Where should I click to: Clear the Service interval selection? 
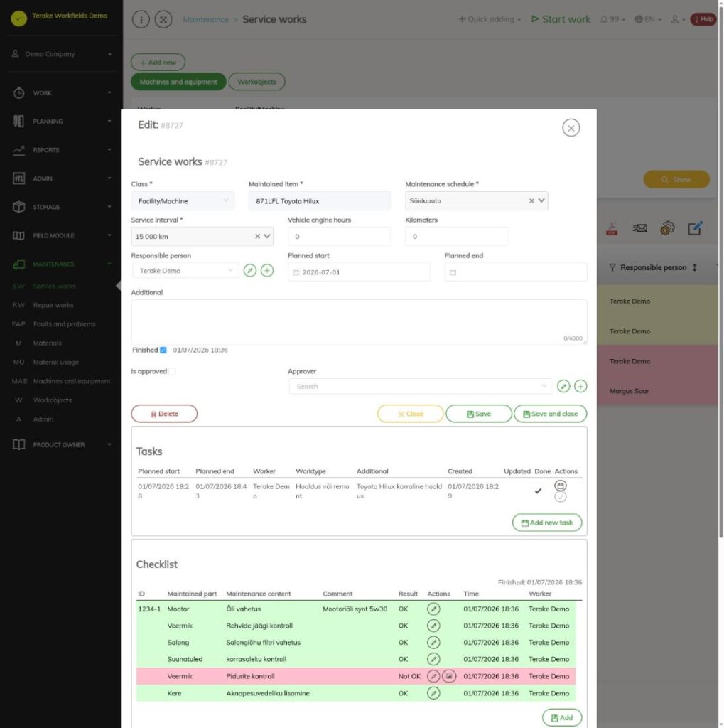[257, 236]
